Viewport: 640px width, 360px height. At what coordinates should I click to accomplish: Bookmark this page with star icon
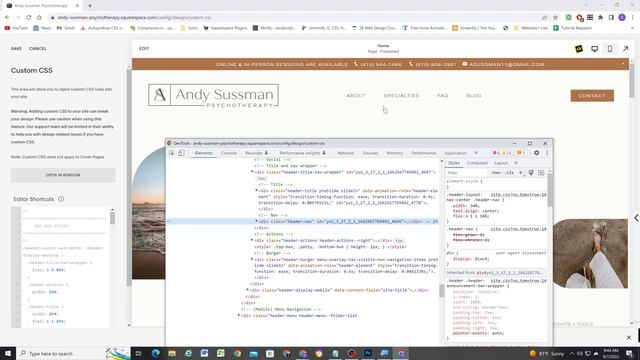coord(555,18)
